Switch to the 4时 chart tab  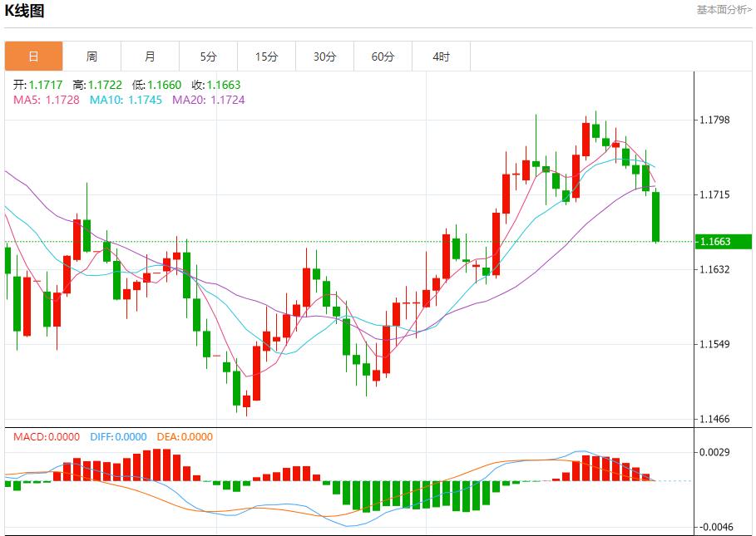pyautogui.click(x=442, y=57)
